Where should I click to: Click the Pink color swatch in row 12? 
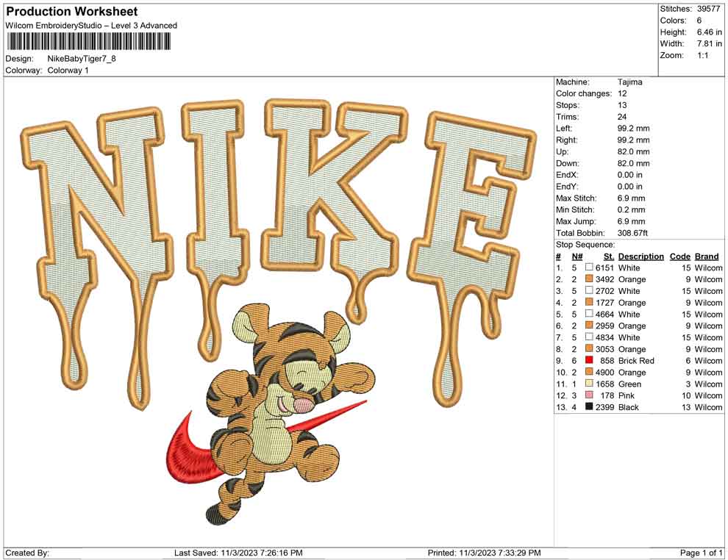pos(589,395)
